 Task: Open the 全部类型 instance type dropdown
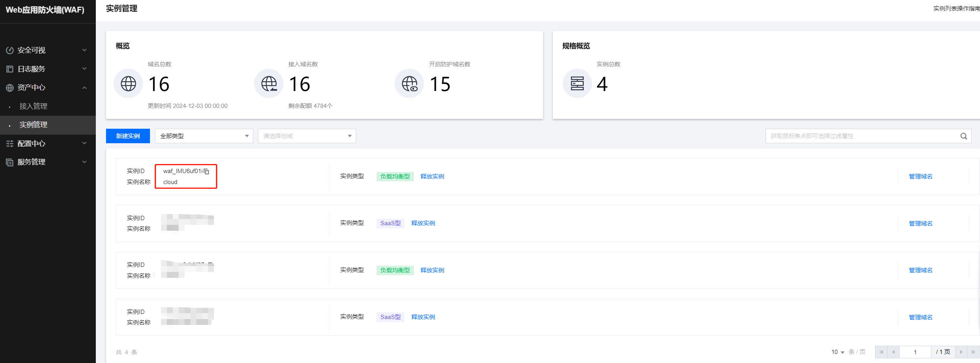click(204, 136)
